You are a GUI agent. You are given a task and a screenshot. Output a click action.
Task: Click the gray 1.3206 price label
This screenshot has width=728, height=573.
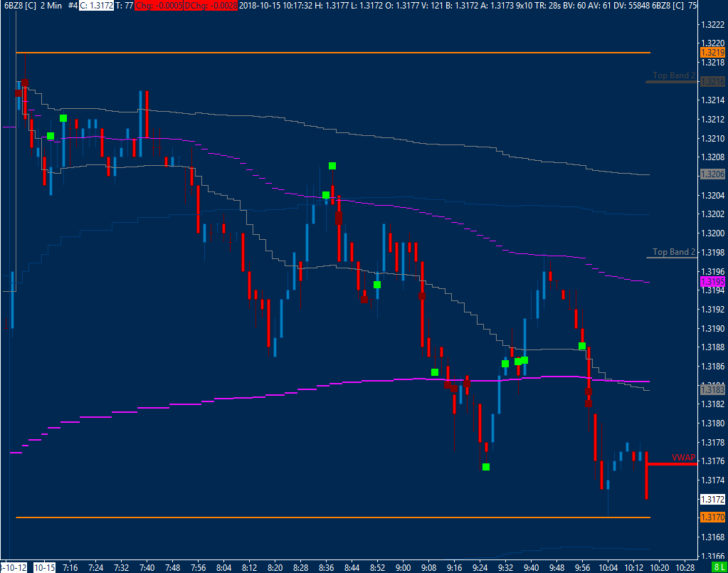[712, 174]
